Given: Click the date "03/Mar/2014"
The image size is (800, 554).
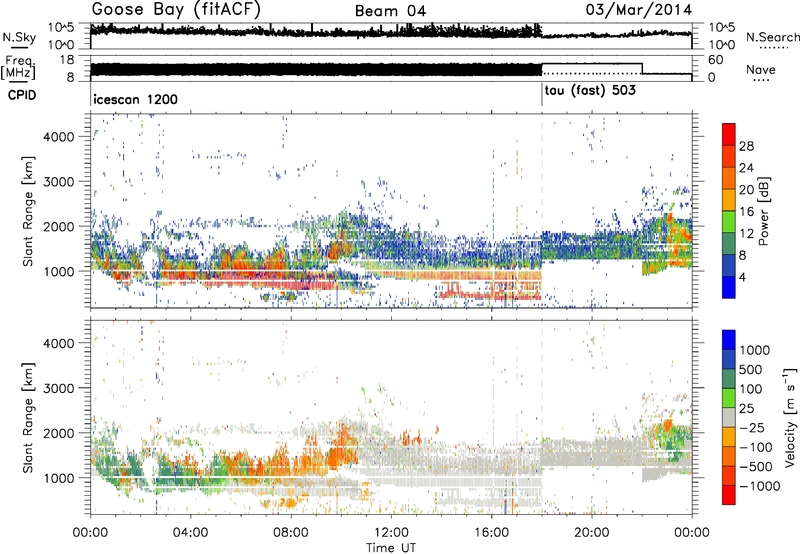Looking at the screenshot, I should pos(639,10).
